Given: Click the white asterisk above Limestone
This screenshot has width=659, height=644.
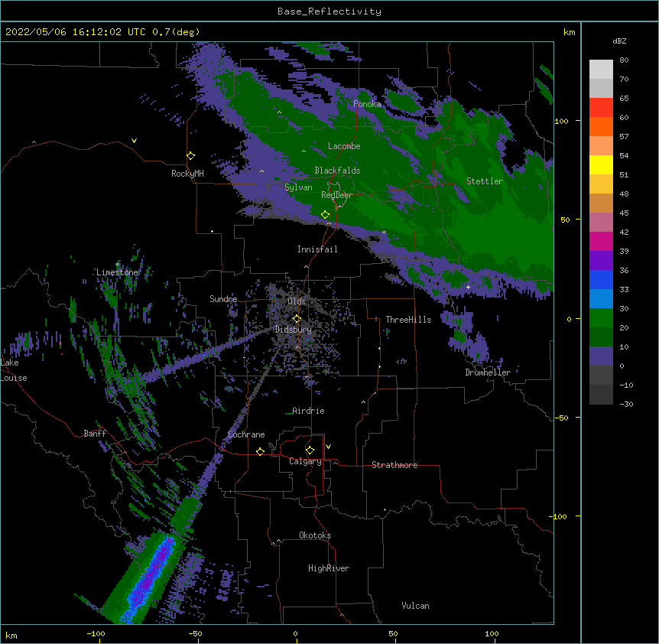Looking at the screenshot, I should (118, 265).
